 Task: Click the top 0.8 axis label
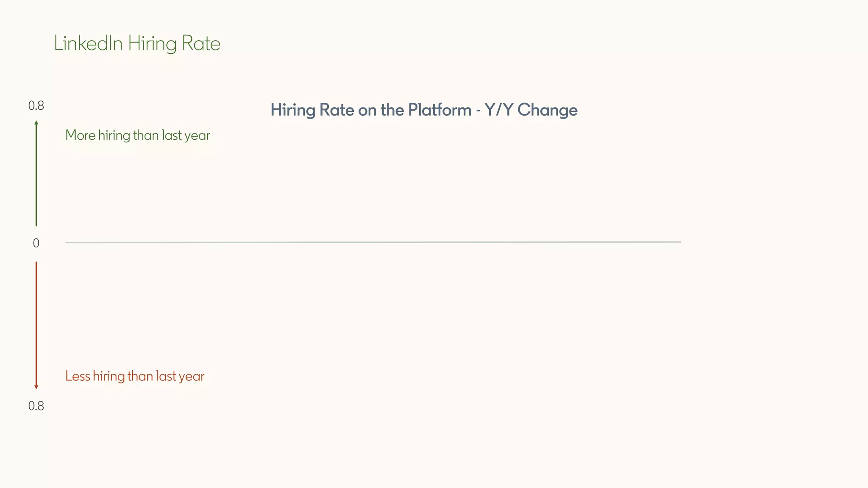(x=36, y=106)
